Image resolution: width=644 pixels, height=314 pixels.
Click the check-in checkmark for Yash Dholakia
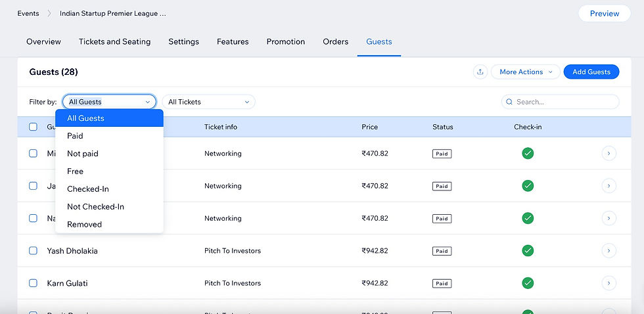pyautogui.click(x=528, y=250)
